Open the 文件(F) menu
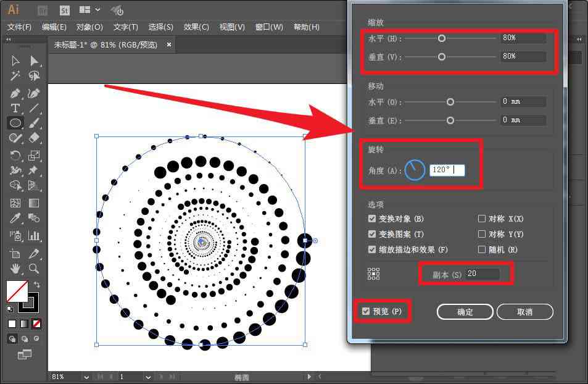 pyautogui.click(x=19, y=27)
